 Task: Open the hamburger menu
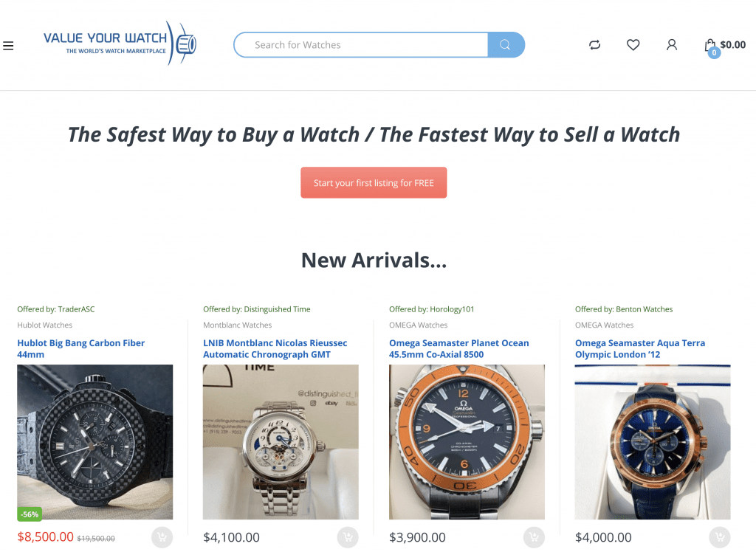pos(8,46)
